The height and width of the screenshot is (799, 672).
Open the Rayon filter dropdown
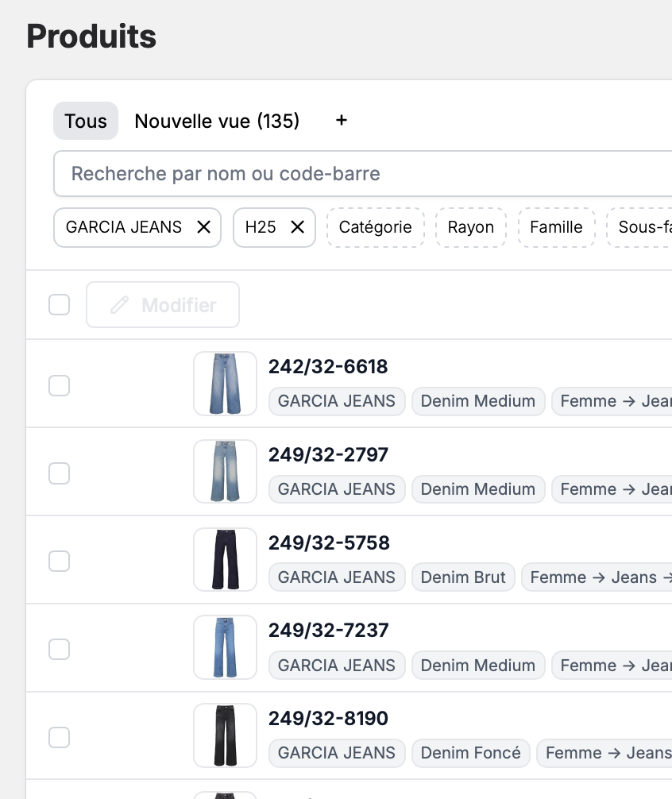(471, 227)
